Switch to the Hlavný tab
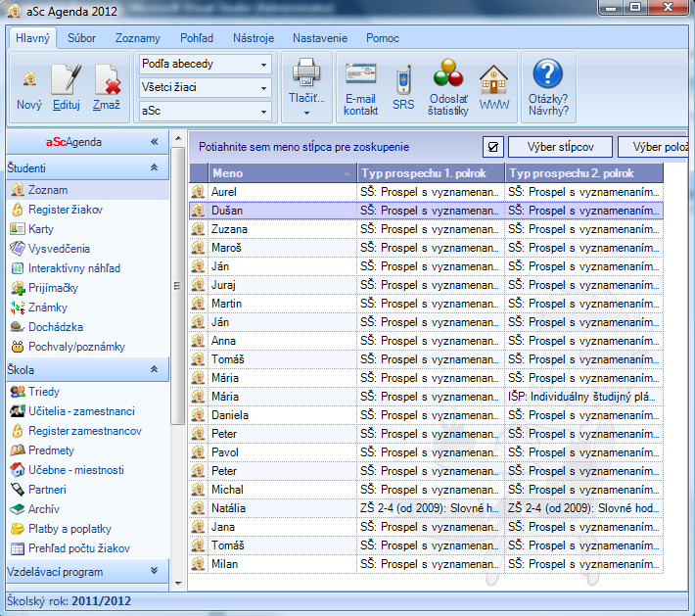 [32, 38]
